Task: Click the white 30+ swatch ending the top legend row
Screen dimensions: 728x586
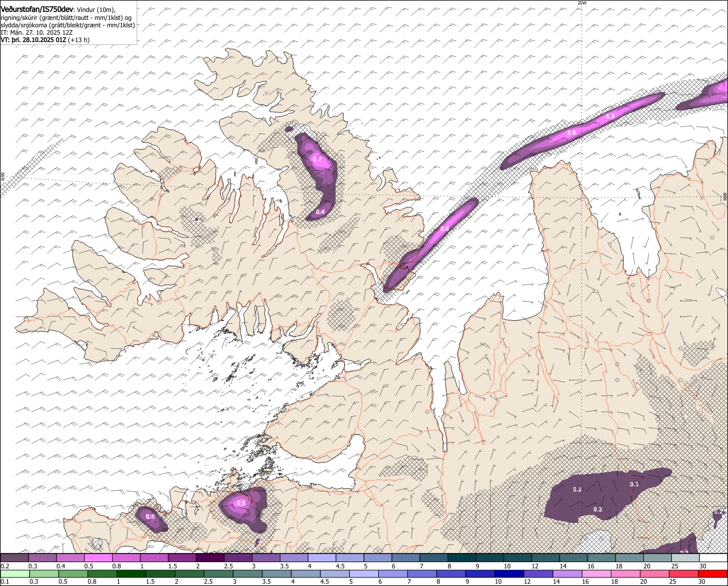Action: pos(714,558)
